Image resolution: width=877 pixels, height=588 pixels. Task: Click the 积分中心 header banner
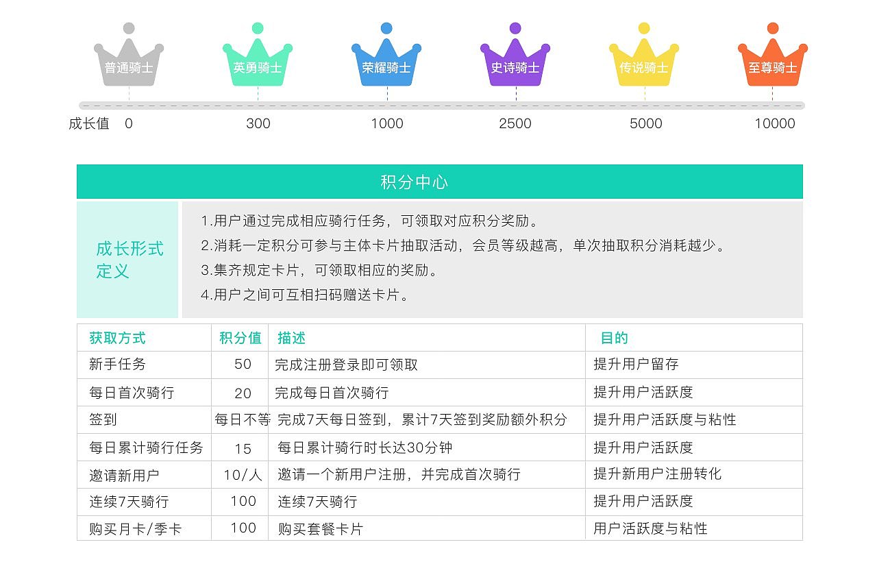point(440,182)
